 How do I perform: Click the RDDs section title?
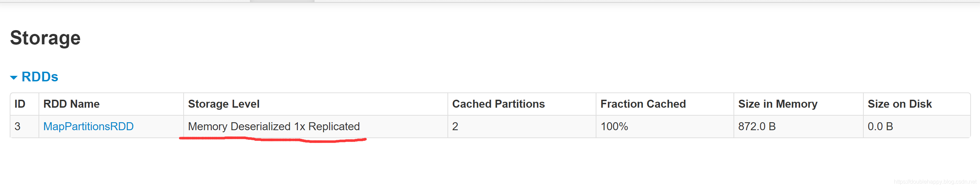[x=40, y=77]
